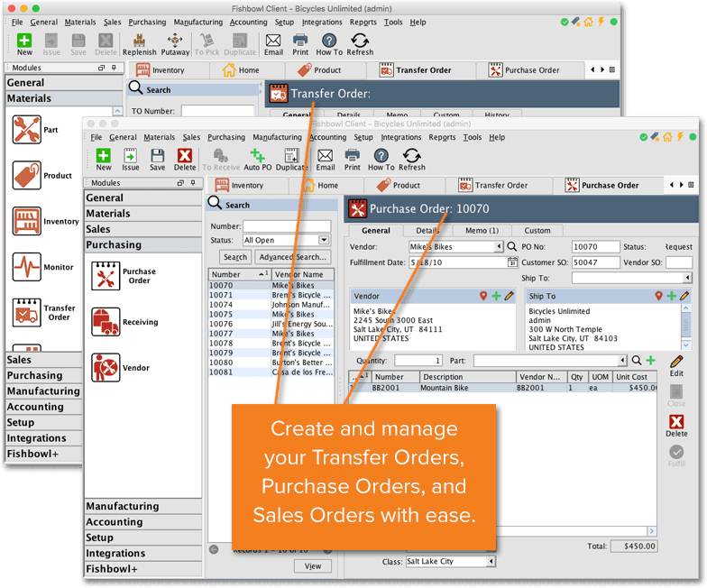707x588 pixels.
Task: Click Vendor Name column header
Action: pos(303,274)
